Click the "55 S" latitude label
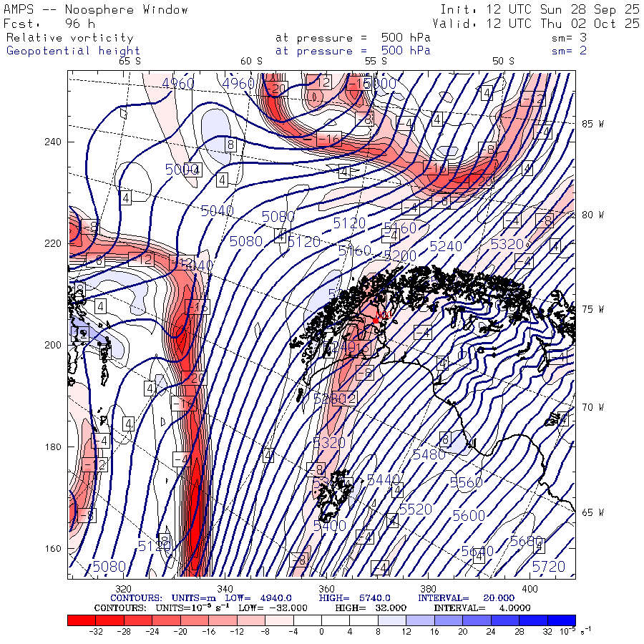Image resolution: width=644 pixels, height=644 pixels. tap(376, 62)
